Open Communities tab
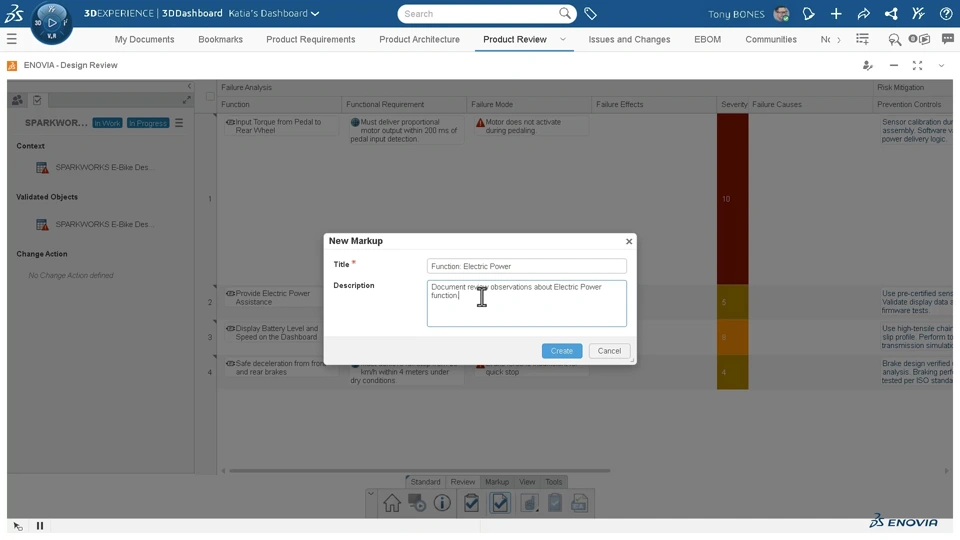The height and width of the screenshot is (540, 960). pos(771,39)
